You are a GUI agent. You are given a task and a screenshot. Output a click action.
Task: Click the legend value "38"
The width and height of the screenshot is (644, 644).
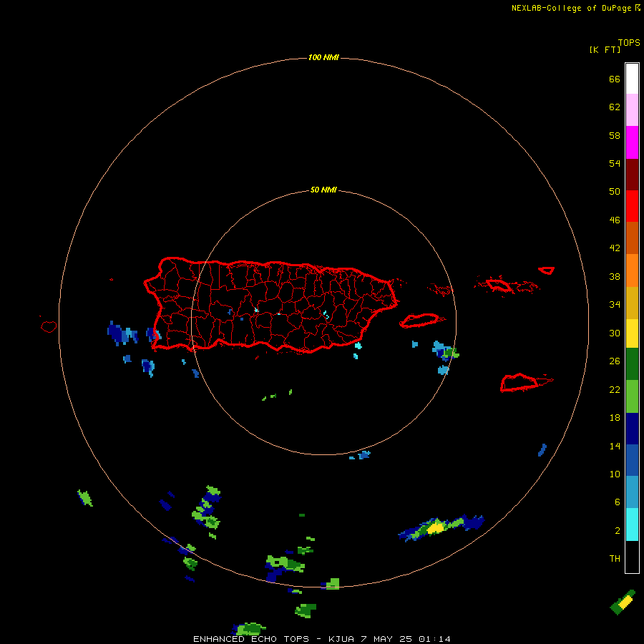[x=615, y=277]
